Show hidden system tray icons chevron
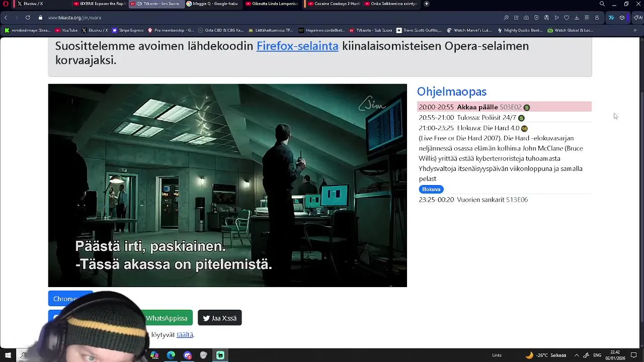This screenshot has height=362, width=644. [577, 355]
